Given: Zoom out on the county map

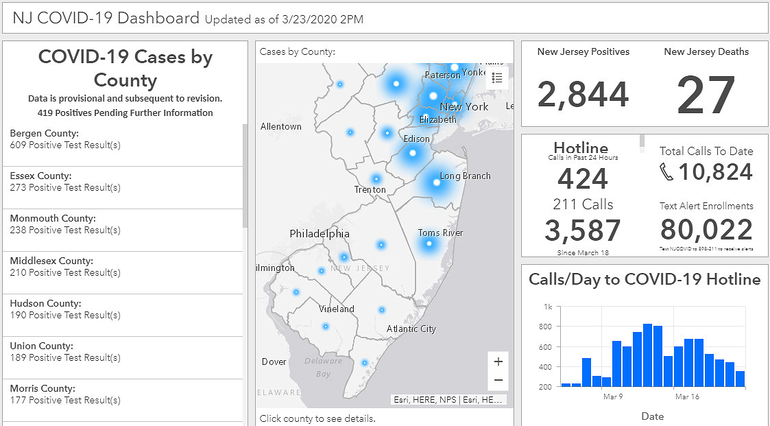Looking at the screenshot, I should click(x=498, y=380).
